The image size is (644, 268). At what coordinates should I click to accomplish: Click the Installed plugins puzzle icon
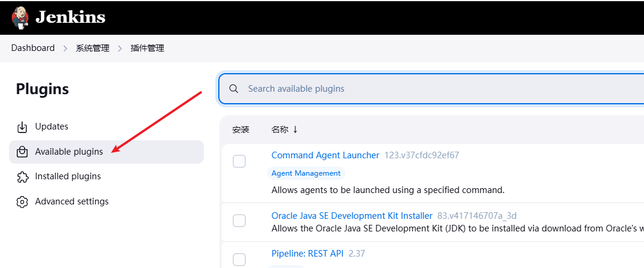(22, 177)
